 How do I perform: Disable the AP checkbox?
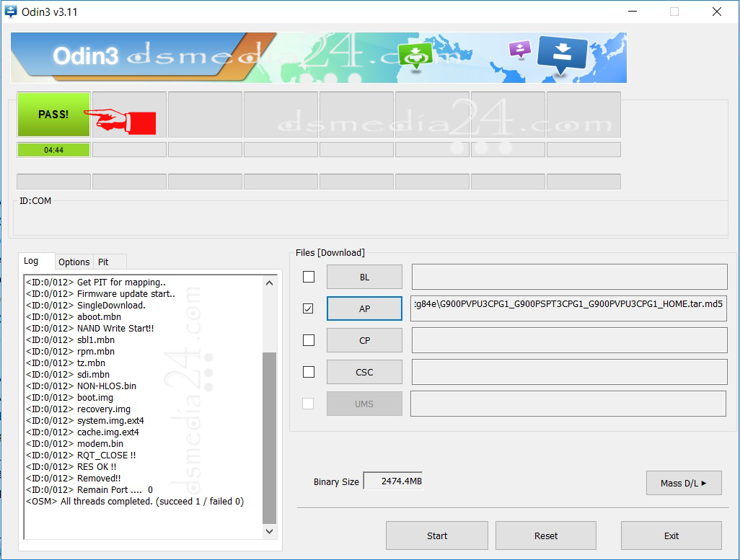pyautogui.click(x=308, y=308)
